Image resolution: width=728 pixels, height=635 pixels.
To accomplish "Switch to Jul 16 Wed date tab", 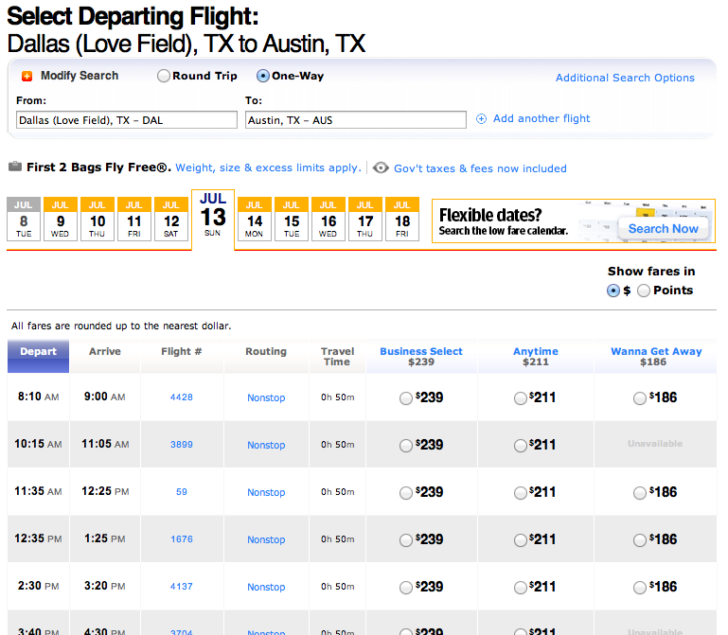I will click(x=328, y=219).
